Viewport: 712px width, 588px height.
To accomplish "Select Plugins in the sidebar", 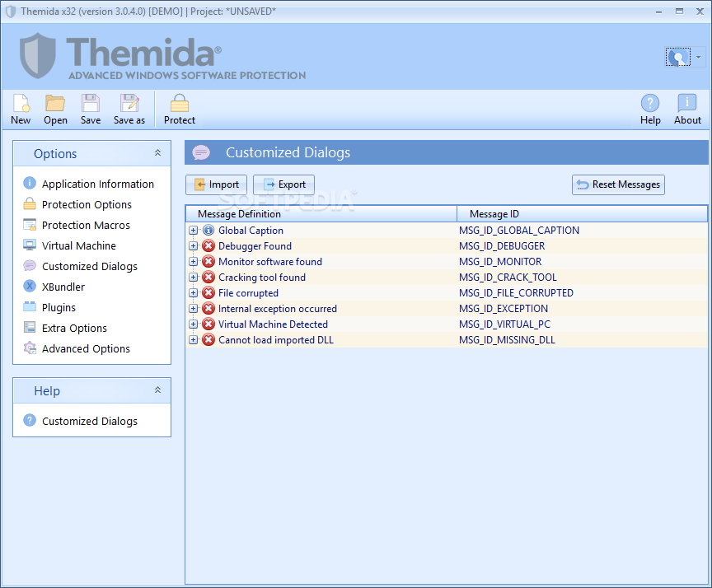I will click(49, 307).
